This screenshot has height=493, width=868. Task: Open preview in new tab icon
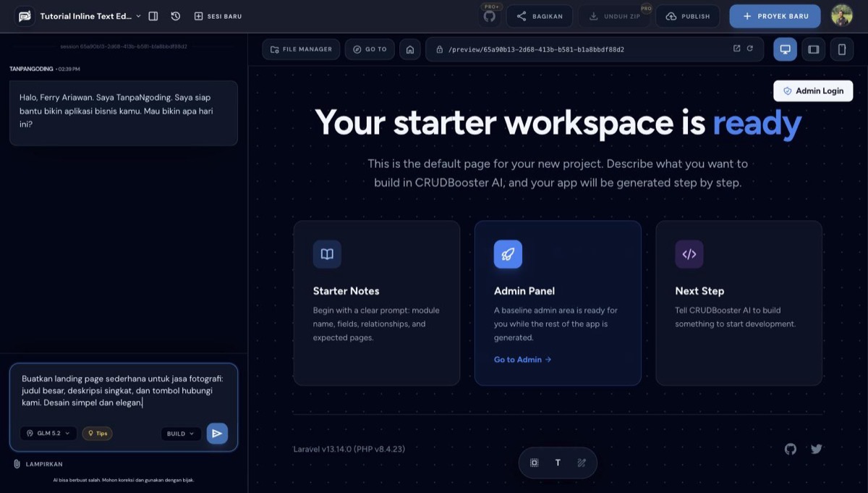click(736, 49)
